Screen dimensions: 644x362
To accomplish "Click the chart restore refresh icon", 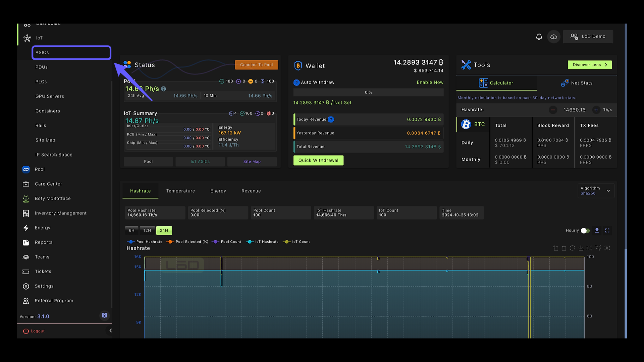I will 572,248.
